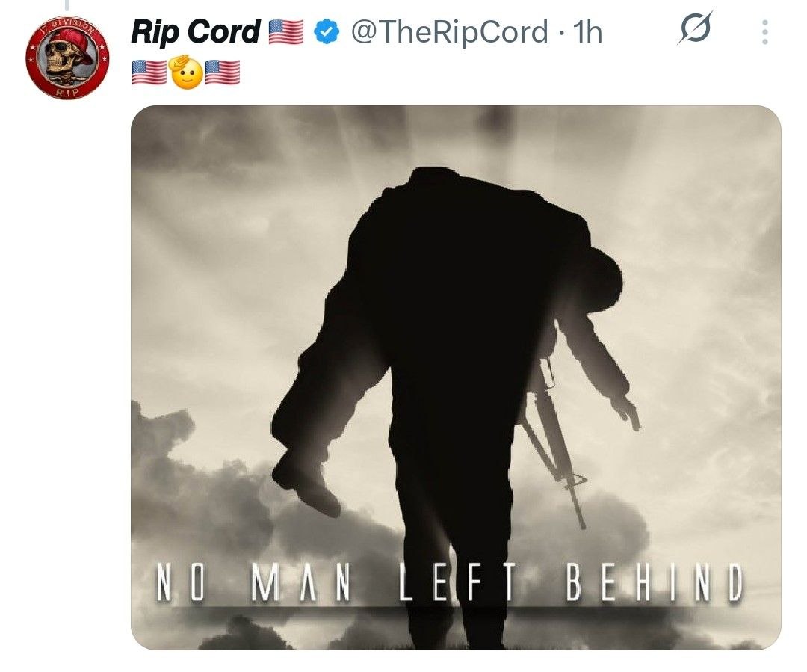
Task: Click the RIP banner on avatar badge
Action: (x=67, y=92)
